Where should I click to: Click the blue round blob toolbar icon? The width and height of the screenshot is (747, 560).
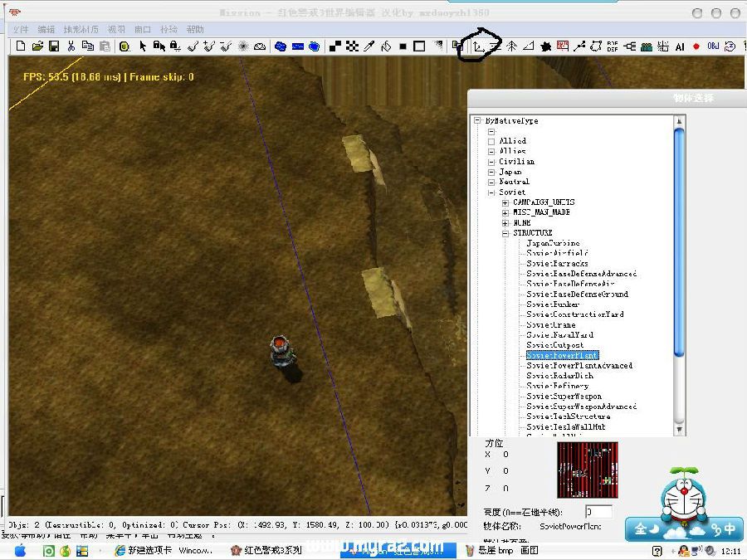pyautogui.click(x=314, y=46)
